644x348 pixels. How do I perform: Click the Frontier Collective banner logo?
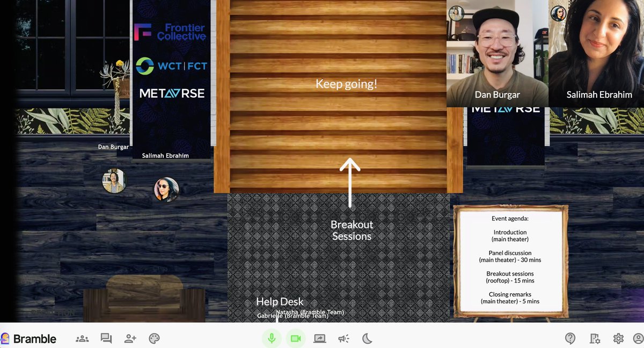pos(170,32)
